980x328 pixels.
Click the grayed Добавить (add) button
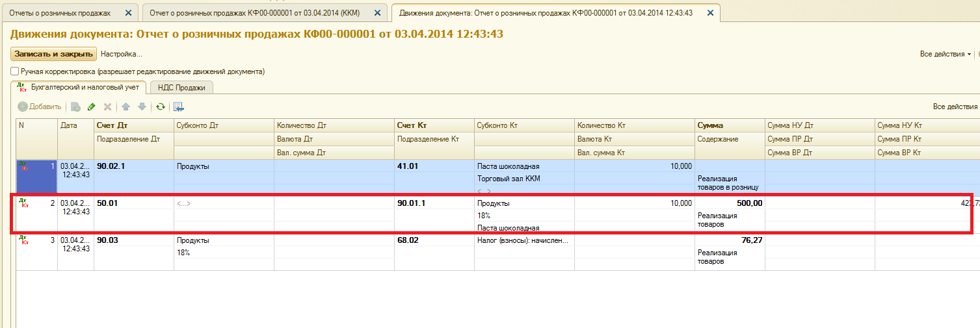pos(40,107)
